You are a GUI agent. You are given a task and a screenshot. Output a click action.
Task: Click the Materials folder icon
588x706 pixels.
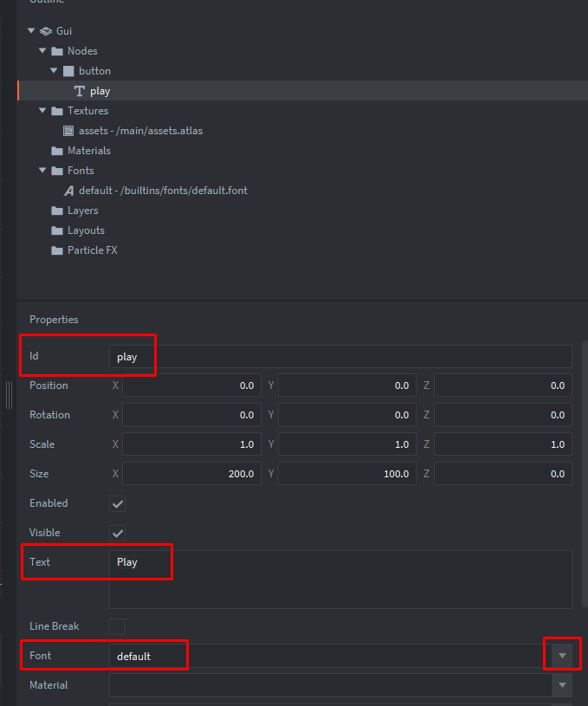pyautogui.click(x=58, y=151)
